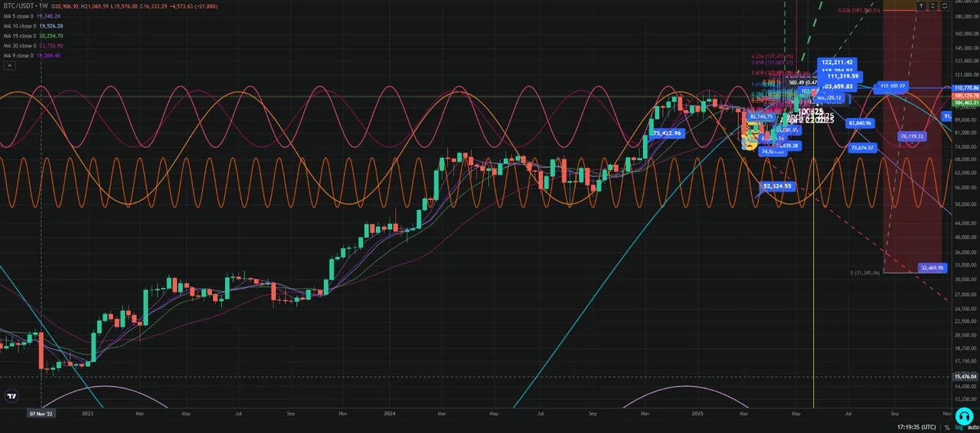Select the 73,674.57 price note label
This screenshot has height=433, width=980.
[863, 147]
